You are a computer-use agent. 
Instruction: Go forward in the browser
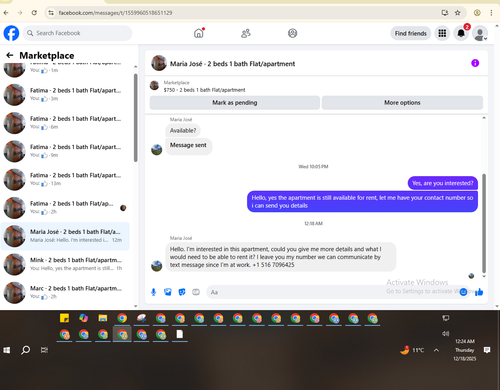[x=20, y=13]
